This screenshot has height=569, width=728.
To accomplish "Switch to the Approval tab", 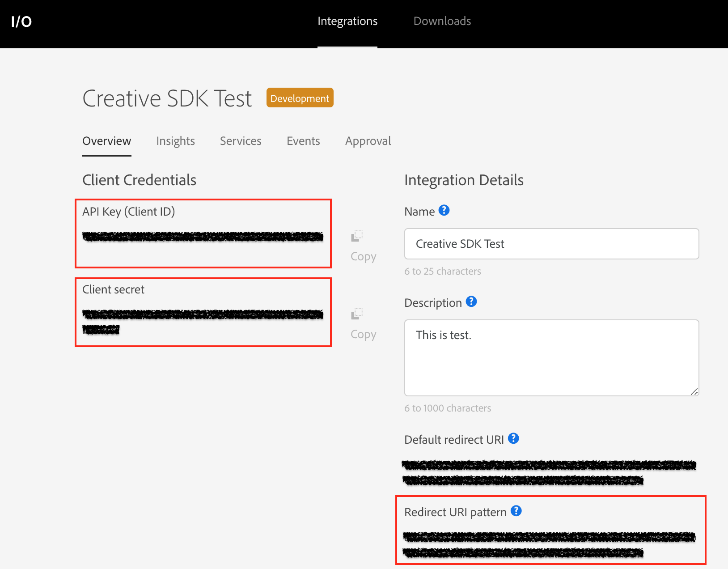I will (x=368, y=141).
